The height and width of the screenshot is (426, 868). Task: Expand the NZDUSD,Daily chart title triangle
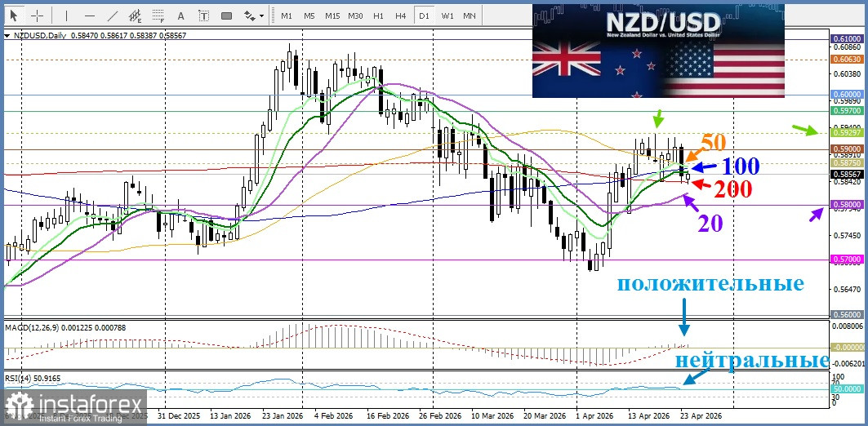pos(7,35)
